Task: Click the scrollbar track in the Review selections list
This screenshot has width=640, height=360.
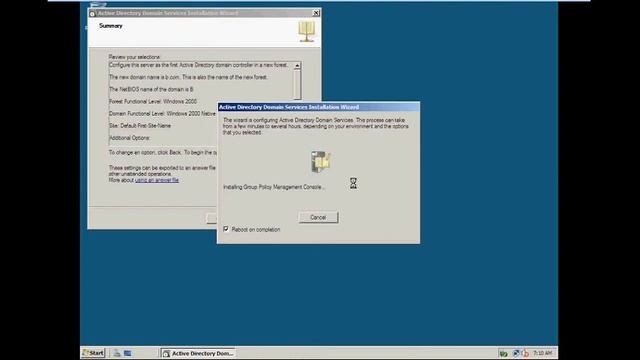Action: point(297,84)
